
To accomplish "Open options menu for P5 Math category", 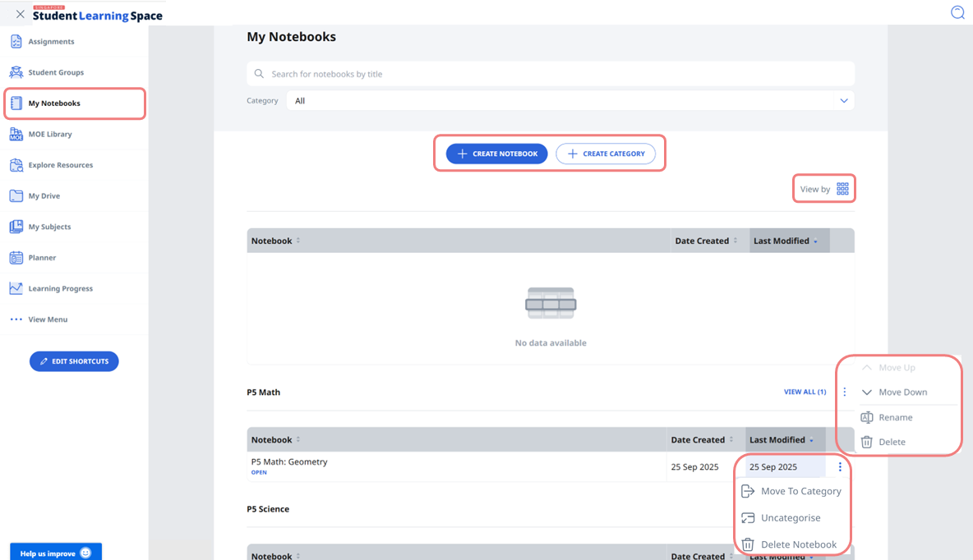I will point(844,392).
